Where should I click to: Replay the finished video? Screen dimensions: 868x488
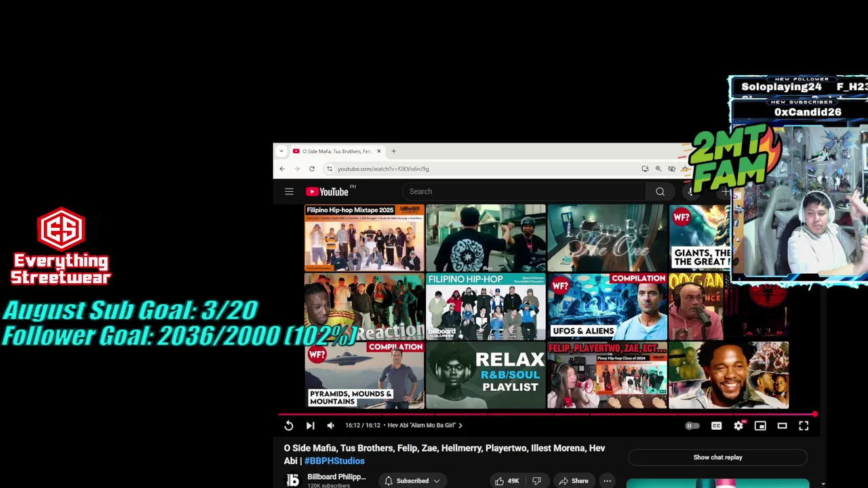tap(289, 426)
